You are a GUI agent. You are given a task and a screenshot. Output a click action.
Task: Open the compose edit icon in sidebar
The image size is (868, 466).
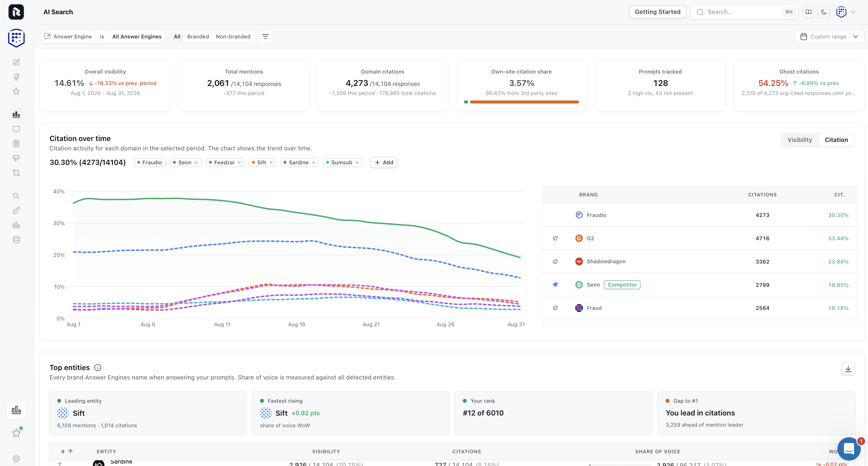[x=16, y=62]
